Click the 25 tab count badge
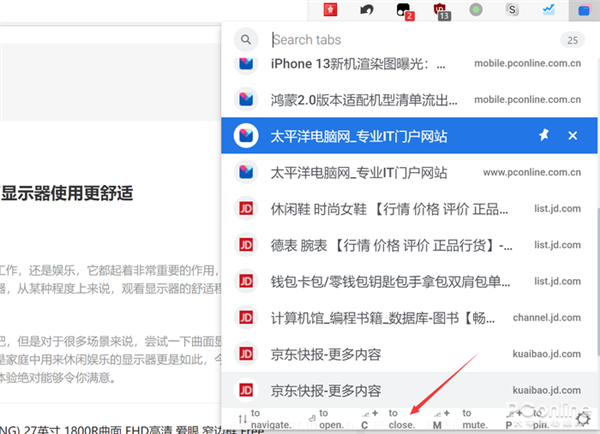The image size is (600, 434). coord(572,40)
